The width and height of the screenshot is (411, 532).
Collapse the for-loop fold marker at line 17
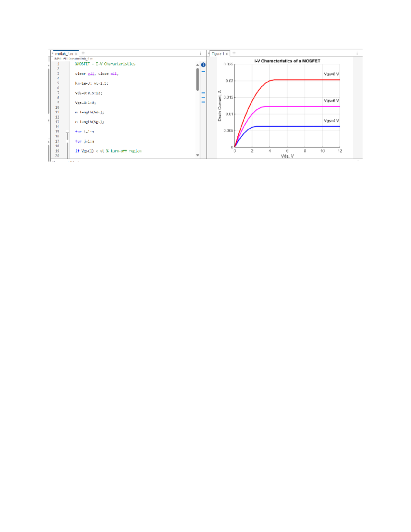67,141
